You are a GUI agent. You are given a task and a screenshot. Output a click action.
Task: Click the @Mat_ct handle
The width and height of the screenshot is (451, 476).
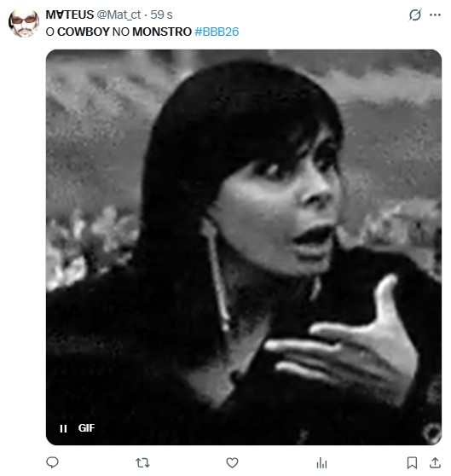point(119,15)
